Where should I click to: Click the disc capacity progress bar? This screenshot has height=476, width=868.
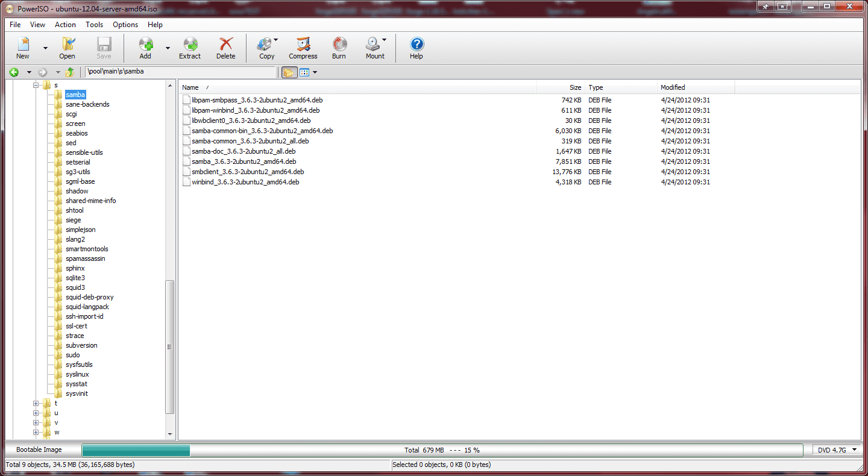[442, 450]
